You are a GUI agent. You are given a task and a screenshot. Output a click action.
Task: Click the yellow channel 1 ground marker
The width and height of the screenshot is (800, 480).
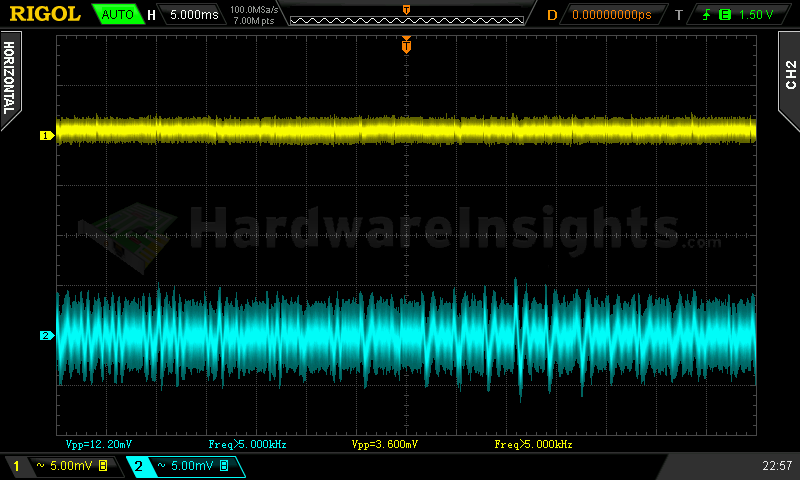pyautogui.click(x=45, y=135)
